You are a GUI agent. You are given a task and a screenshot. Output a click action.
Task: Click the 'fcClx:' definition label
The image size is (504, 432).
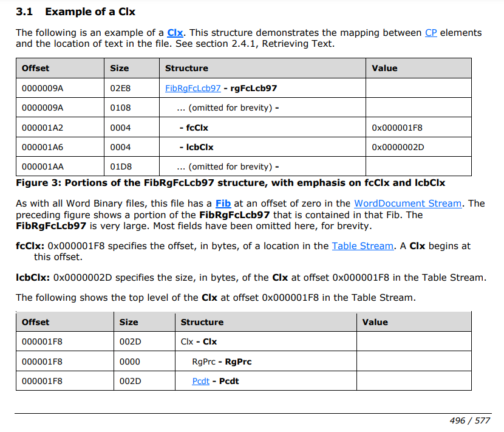point(30,246)
